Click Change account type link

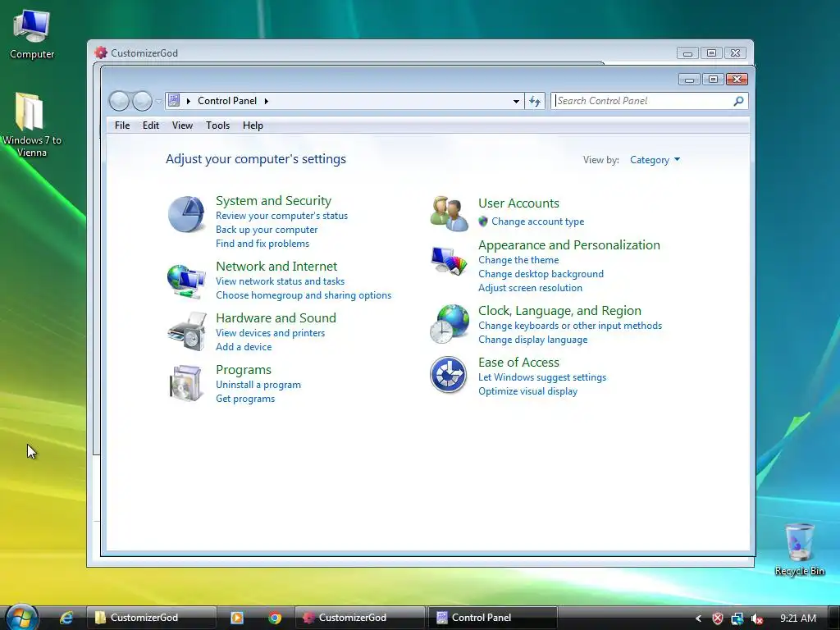pyautogui.click(x=538, y=221)
